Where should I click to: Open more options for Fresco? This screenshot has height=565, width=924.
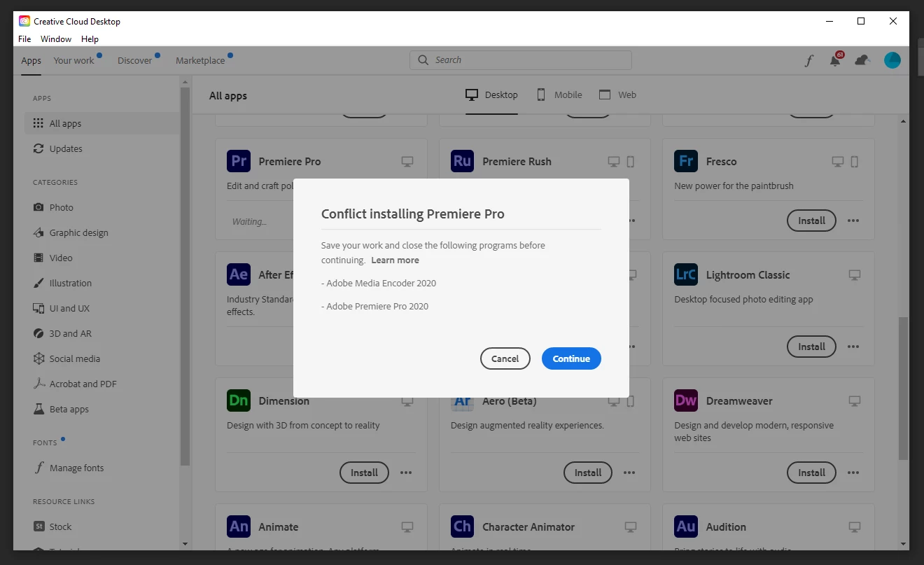853,221
